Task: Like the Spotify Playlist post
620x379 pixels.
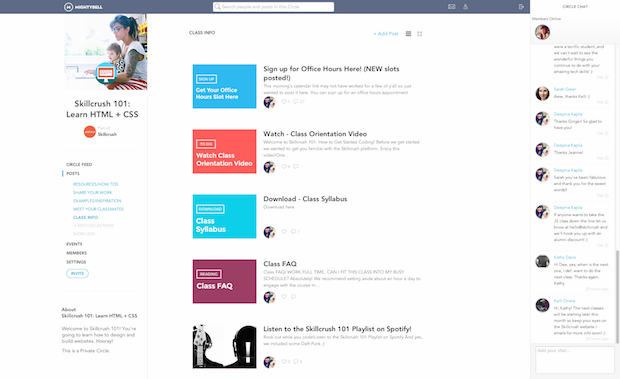Action: tap(284, 362)
